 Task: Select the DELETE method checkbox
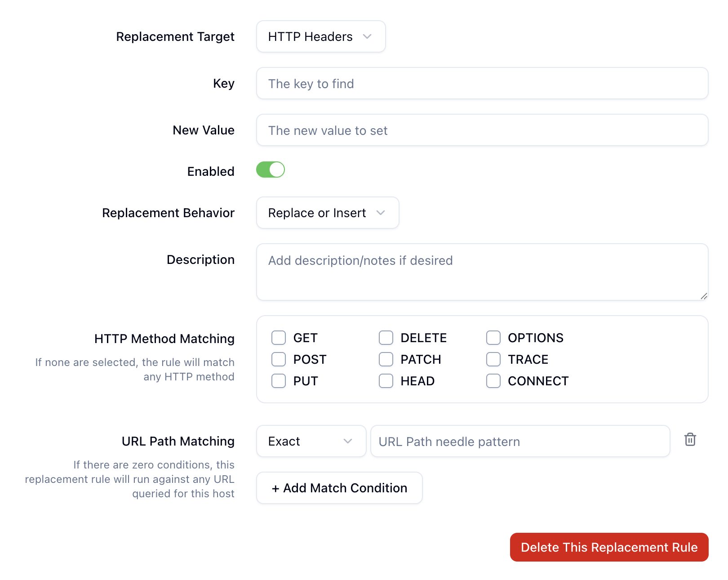(386, 338)
